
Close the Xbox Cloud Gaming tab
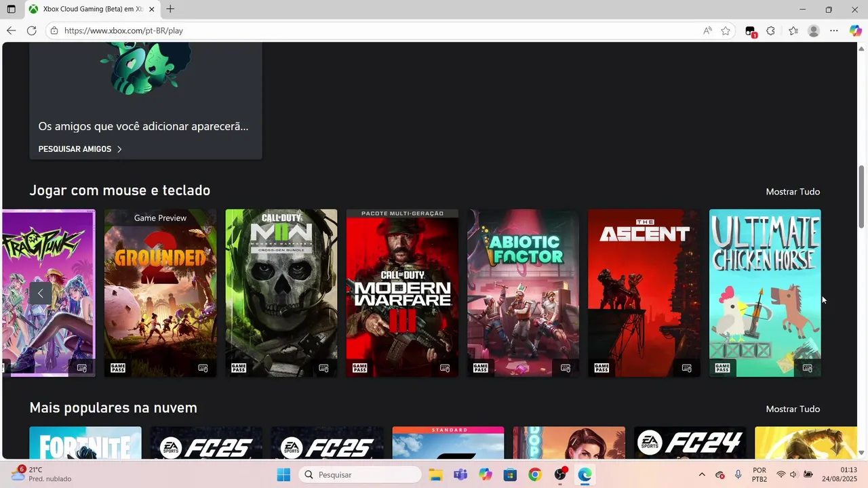tap(152, 9)
